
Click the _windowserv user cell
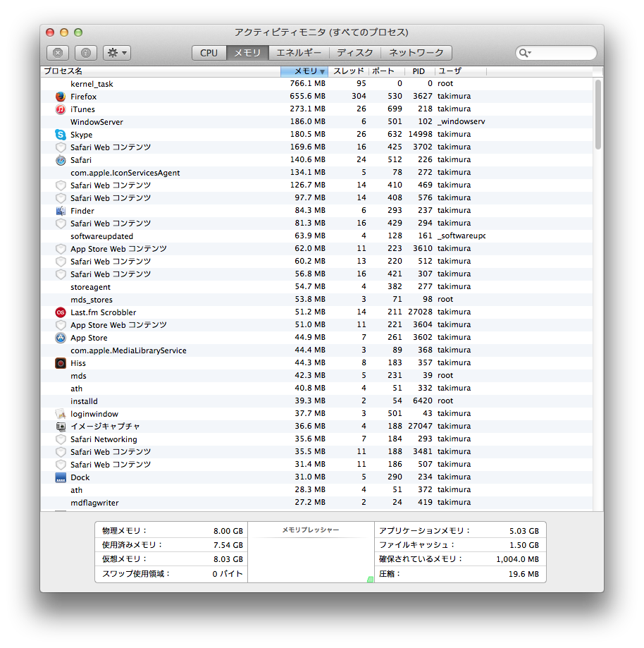[462, 121]
